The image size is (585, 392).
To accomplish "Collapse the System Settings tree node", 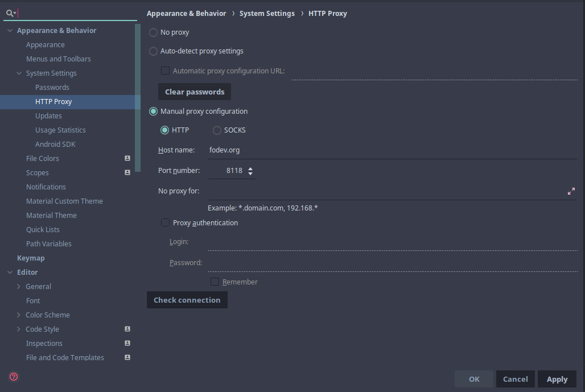I will (x=19, y=73).
